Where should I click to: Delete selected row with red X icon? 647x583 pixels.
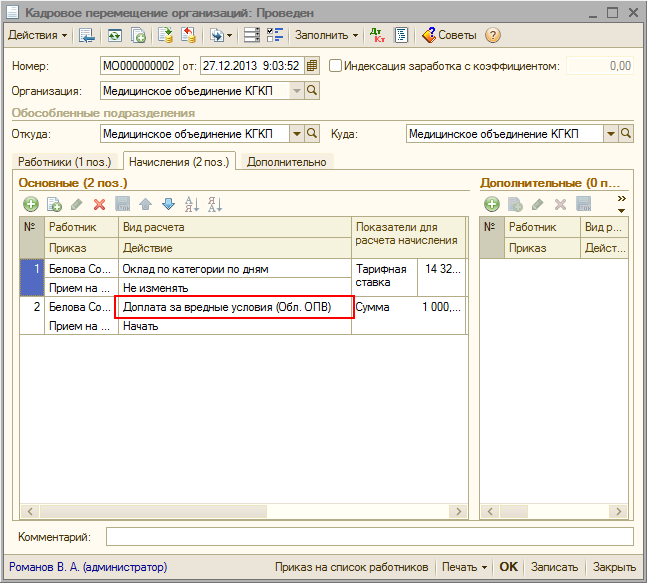(x=99, y=204)
